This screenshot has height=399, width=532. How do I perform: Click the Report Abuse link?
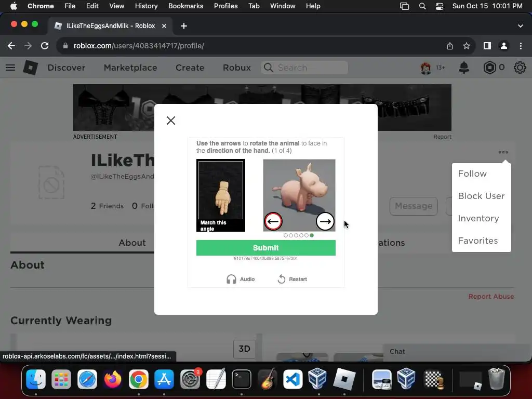pos(491,296)
